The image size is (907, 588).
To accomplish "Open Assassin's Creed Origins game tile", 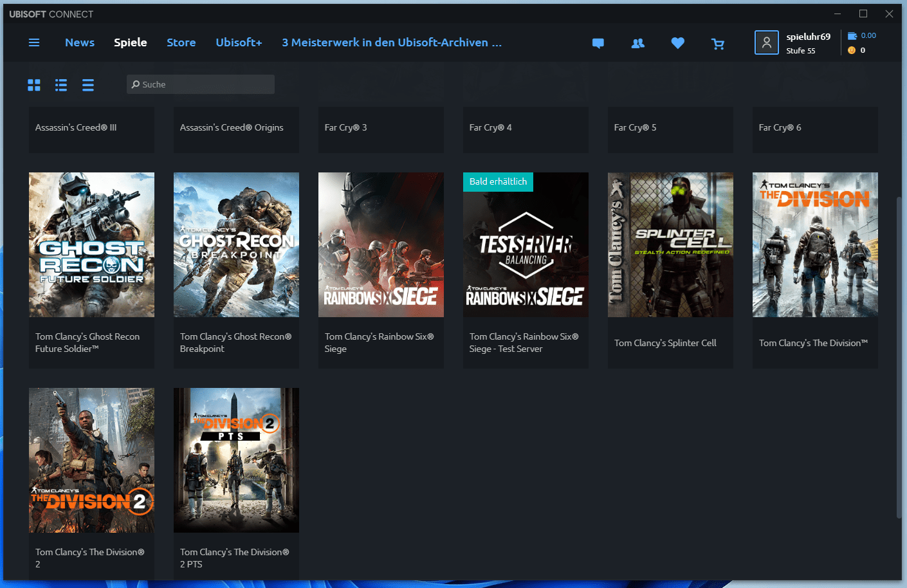I will 236,129.
